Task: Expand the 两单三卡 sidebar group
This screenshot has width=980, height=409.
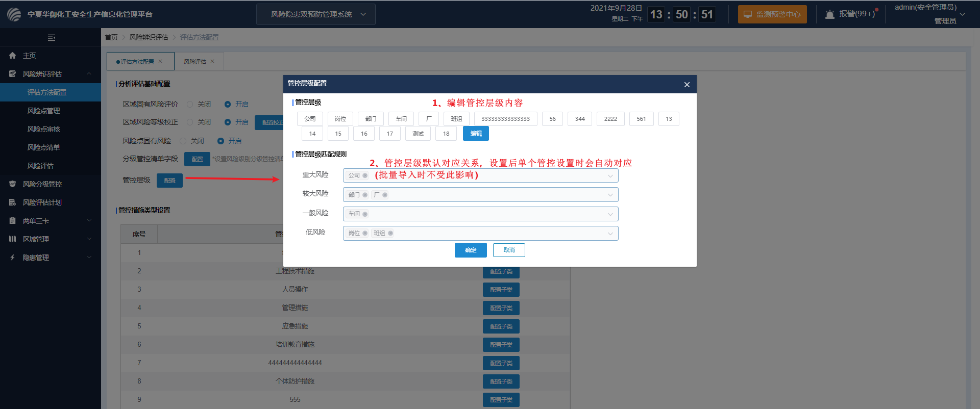Action: pyautogui.click(x=89, y=221)
